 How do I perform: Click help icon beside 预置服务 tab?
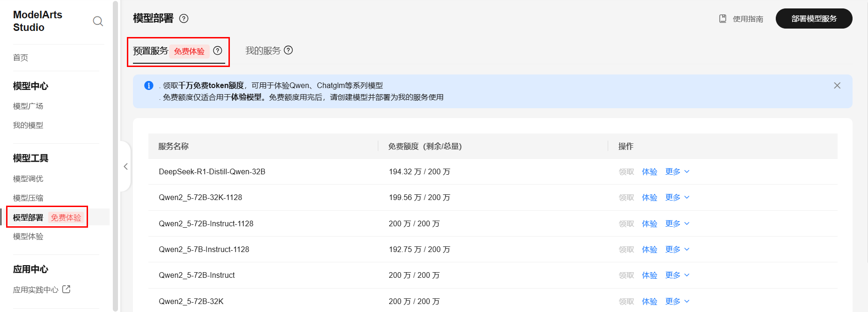[x=218, y=51]
